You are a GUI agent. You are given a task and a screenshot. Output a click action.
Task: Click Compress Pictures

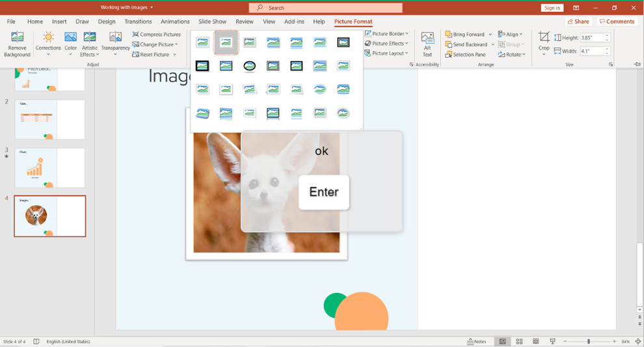(x=157, y=34)
